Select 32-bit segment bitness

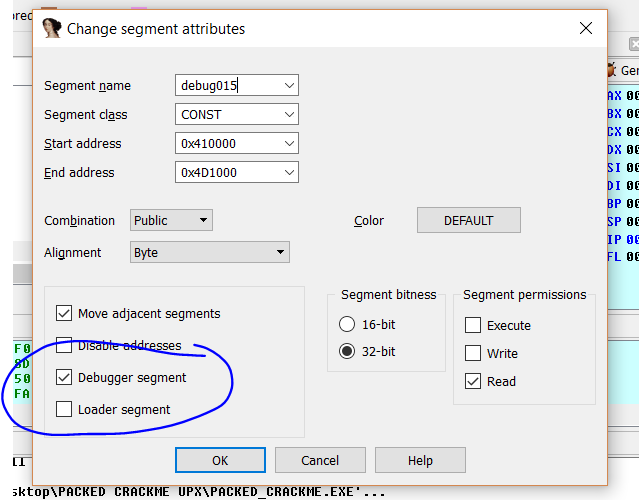348,351
